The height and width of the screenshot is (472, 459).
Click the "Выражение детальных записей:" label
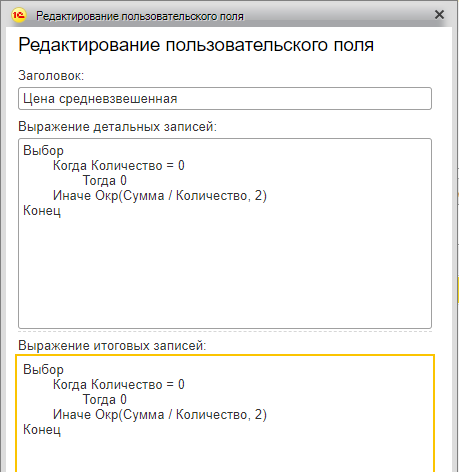tap(117, 127)
